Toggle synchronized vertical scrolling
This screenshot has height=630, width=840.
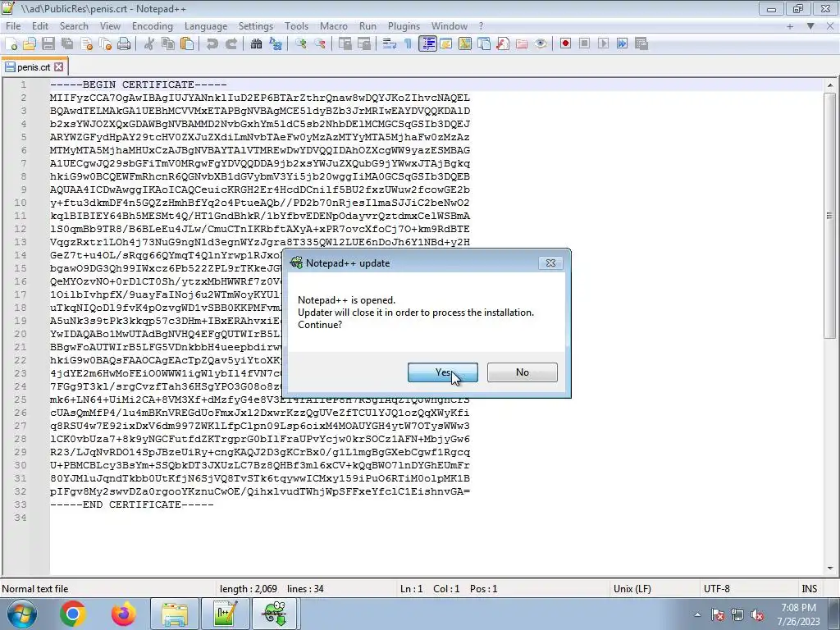345,44
